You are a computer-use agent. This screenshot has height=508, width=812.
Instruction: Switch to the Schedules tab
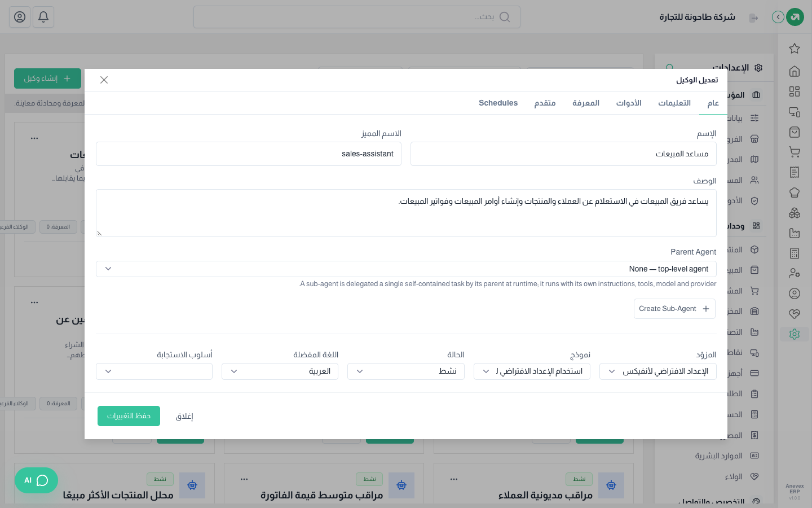click(x=498, y=103)
